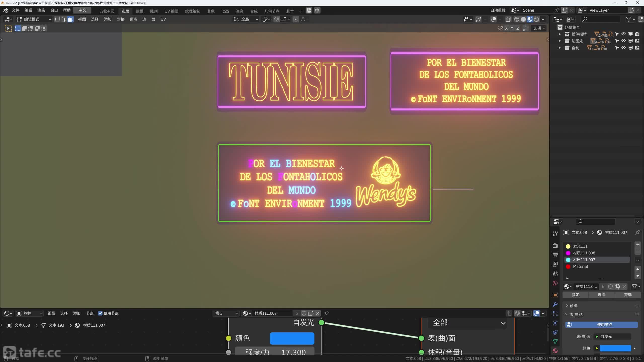Open View Layer properties tab

pos(555,264)
